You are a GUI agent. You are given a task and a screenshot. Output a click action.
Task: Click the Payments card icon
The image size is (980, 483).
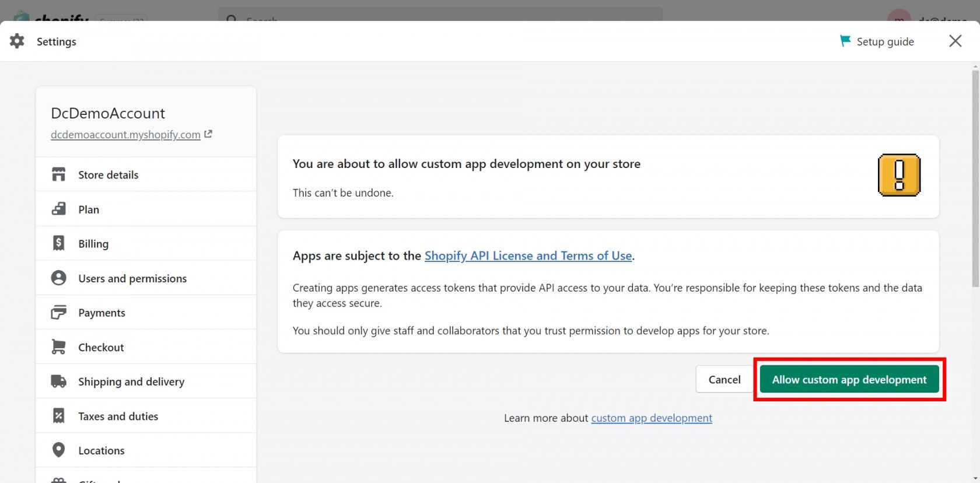58,313
